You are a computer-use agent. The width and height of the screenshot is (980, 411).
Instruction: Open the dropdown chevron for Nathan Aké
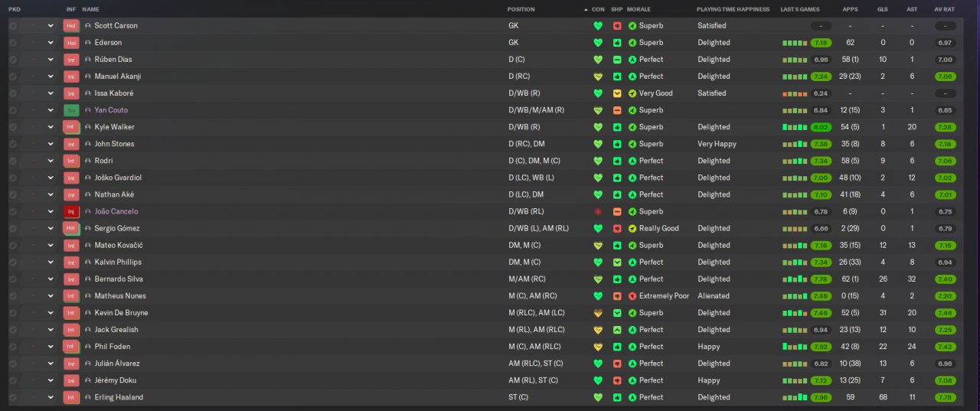click(x=51, y=194)
